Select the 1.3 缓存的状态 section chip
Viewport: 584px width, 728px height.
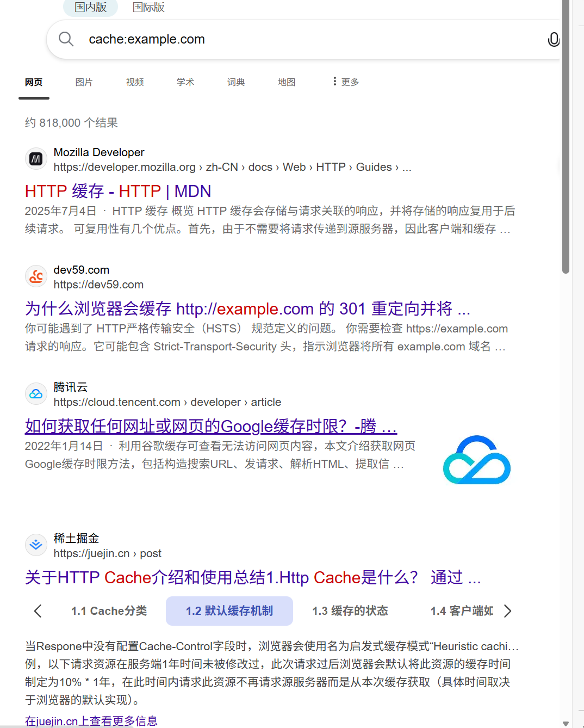350,611
